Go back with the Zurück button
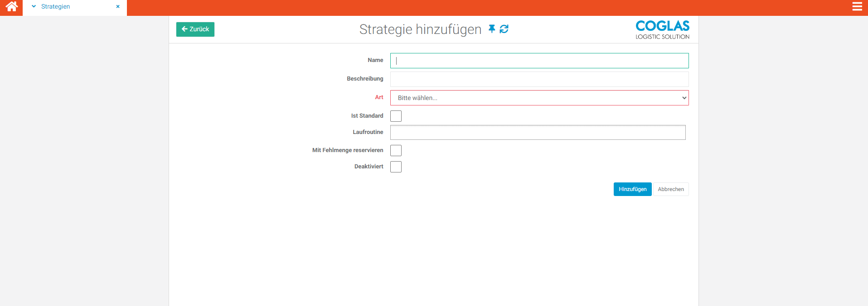The image size is (868, 306). tap(195, 29)
